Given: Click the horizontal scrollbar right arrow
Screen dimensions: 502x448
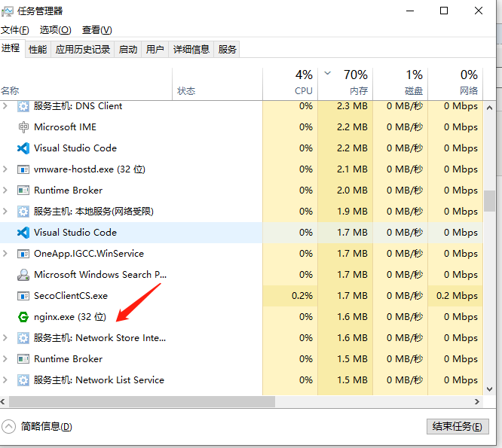Looking at the screenshot, I should 477,401.
